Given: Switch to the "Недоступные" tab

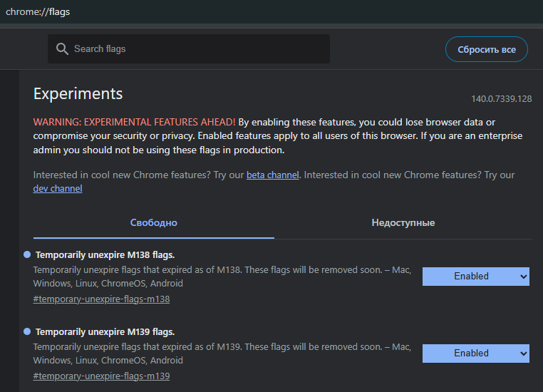Looking at the screenshot, I should tap(403, 222).
